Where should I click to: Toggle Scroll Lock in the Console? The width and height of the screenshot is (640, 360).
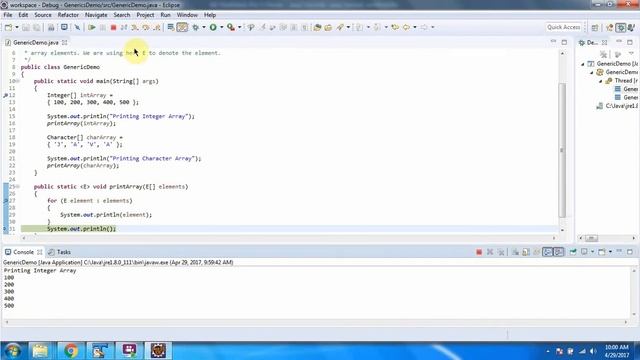526,252
